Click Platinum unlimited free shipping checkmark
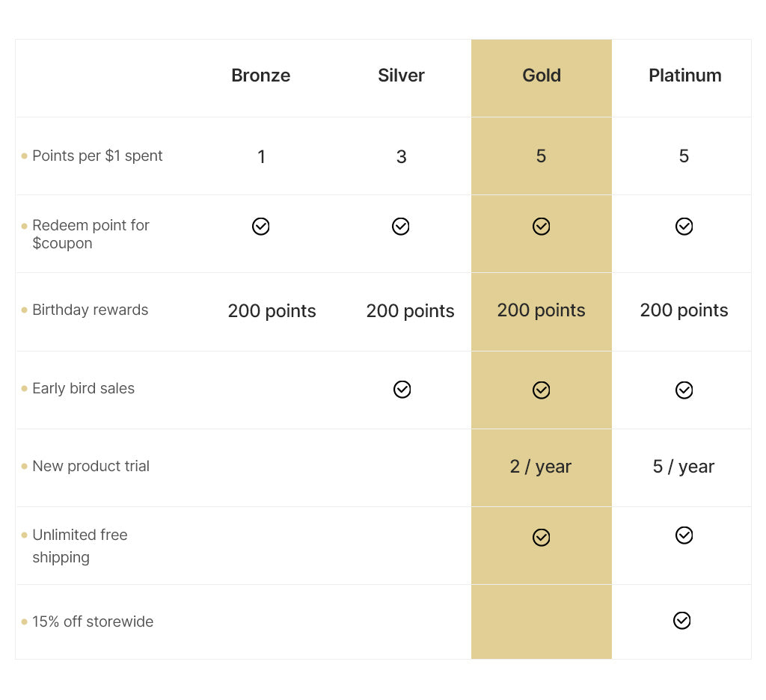766x700 pixels. (x=684, y=535)
